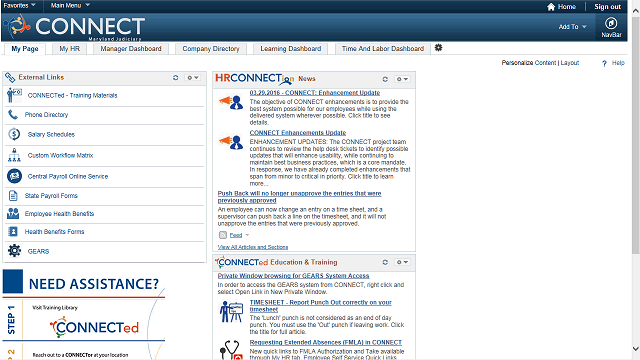Click the GEARS cog icon
Image resolution: width=640 pixels, height=360 pixels.
point(14,251)
